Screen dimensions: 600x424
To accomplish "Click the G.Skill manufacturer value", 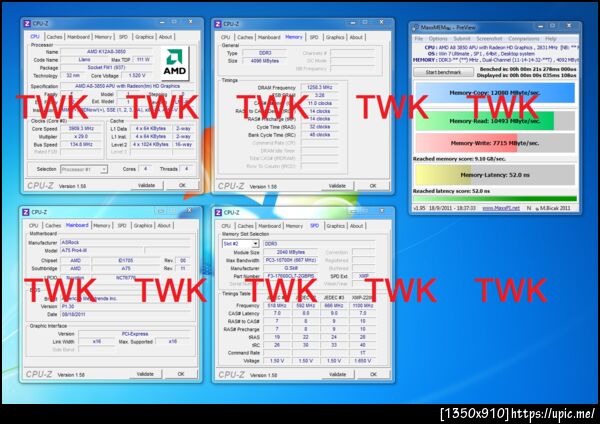I will tap(291, 268).
